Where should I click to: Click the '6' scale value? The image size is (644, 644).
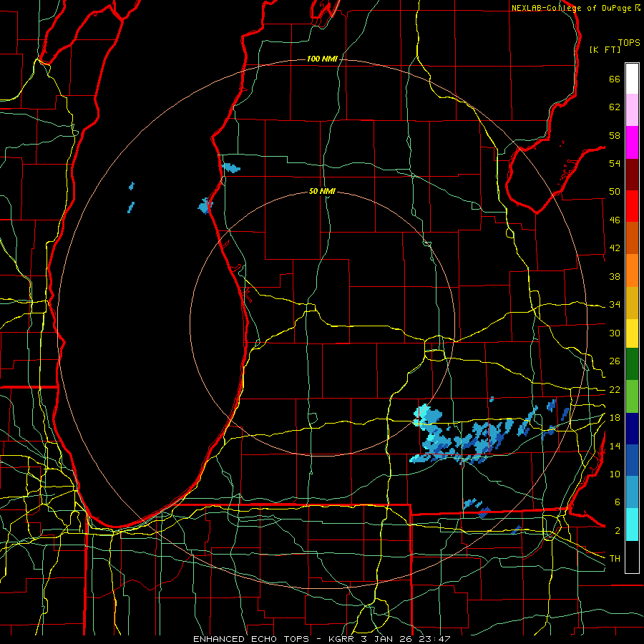tap(618, 502)
